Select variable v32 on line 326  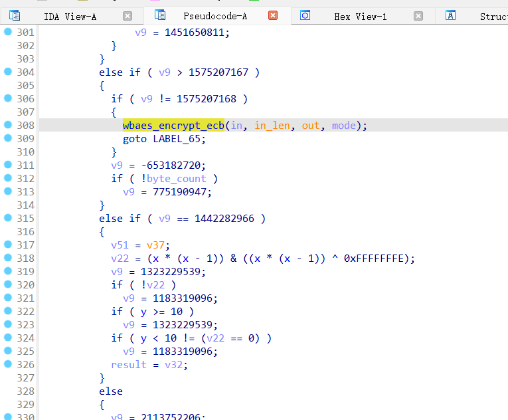click(173, 365)
